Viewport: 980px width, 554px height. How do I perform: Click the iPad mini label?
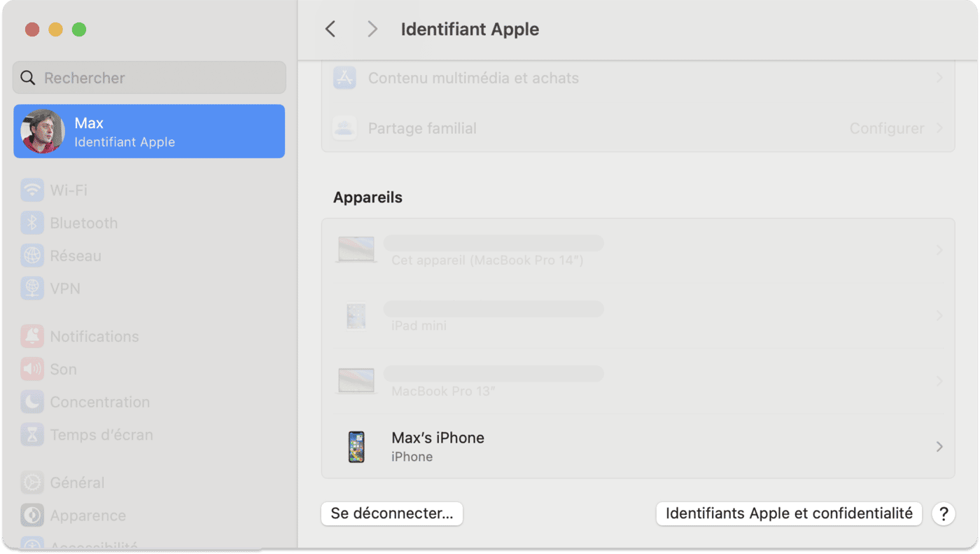[419, 326]
